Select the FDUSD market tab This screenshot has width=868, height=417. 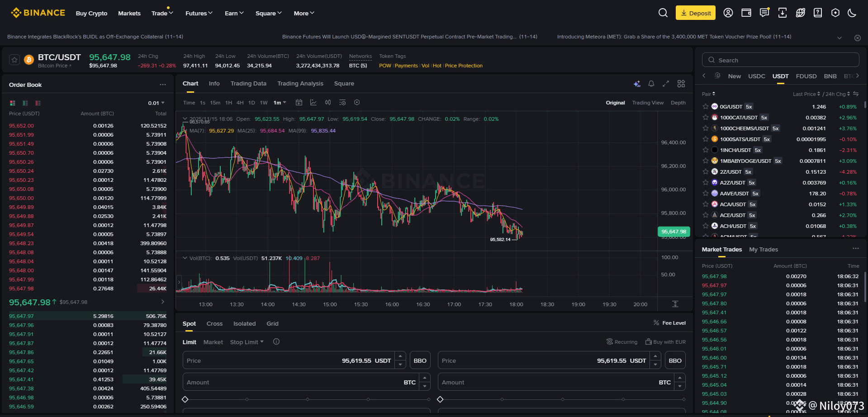click(x=806, y=76)
